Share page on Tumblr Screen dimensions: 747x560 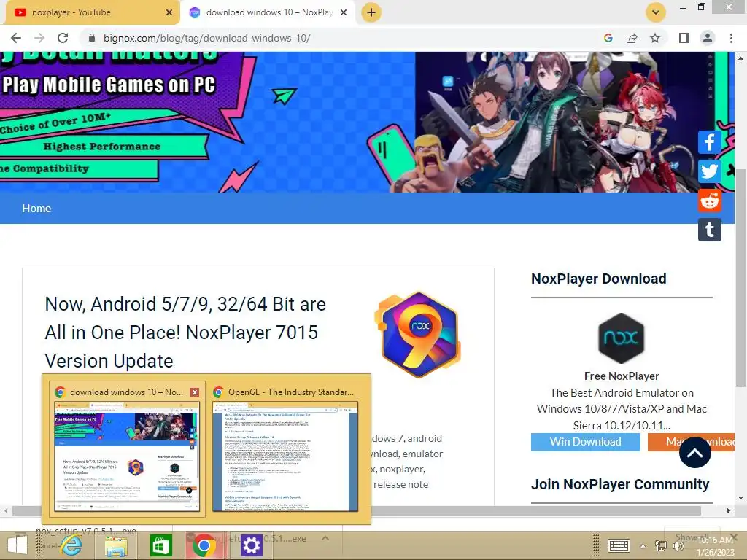(709, 230)
